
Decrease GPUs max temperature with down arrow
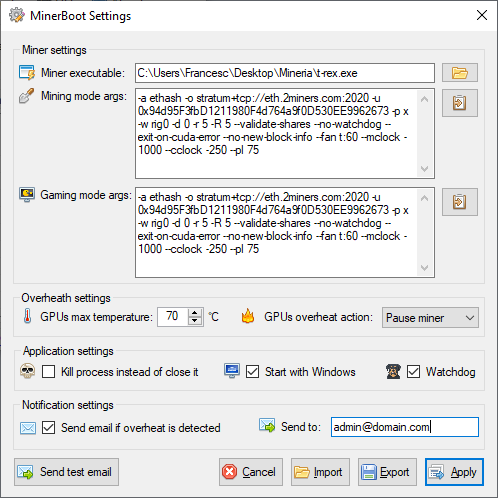195,321
